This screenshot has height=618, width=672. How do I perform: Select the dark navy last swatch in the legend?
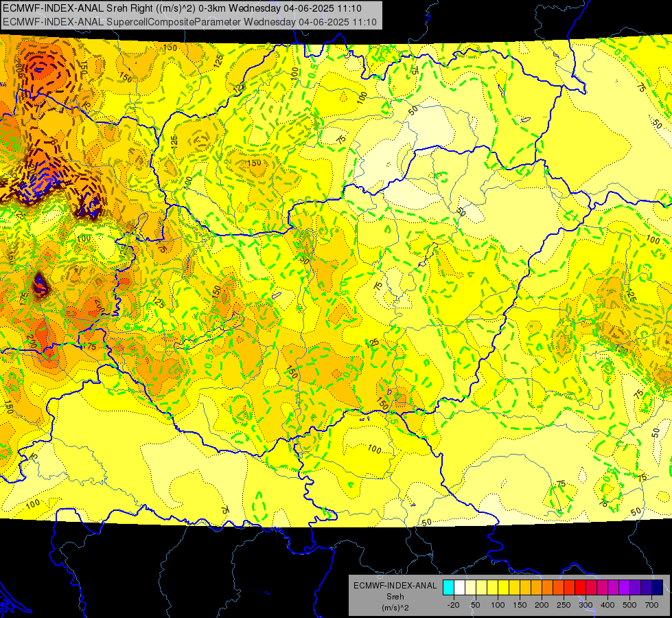(658, 588)
